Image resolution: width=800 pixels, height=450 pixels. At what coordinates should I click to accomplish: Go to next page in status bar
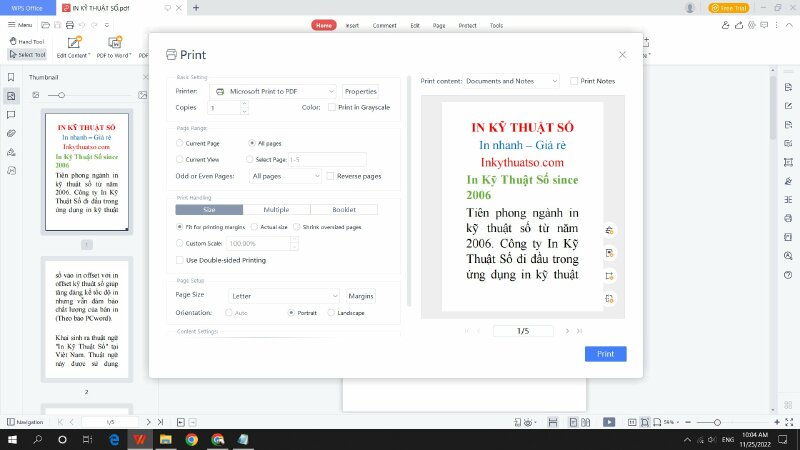[x=148, y=422]
